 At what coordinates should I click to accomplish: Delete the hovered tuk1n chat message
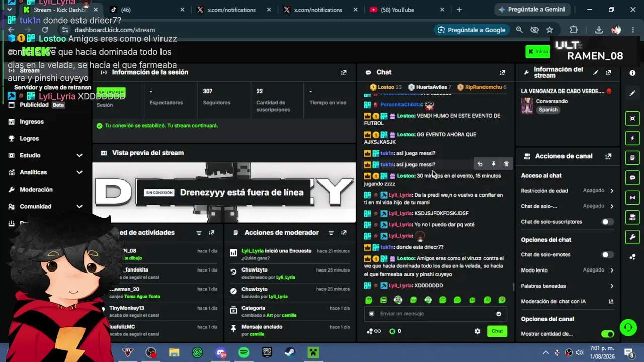[x=506, y=164]
